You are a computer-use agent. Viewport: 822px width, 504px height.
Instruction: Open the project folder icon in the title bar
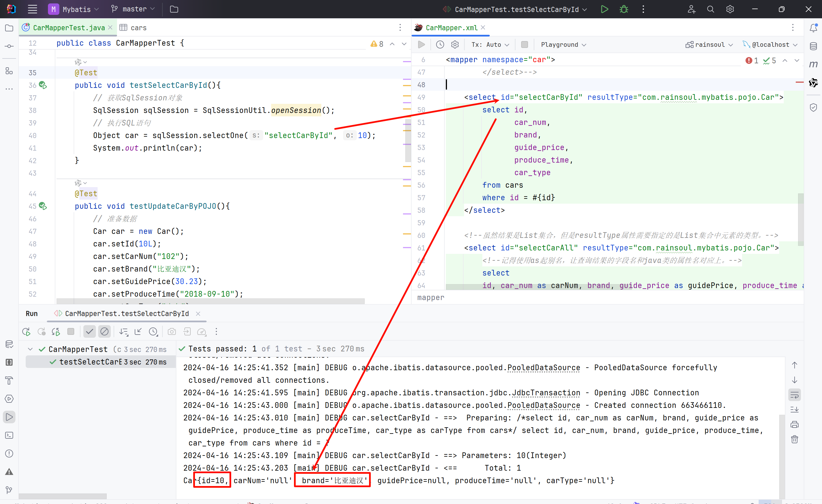click(174, 9)
